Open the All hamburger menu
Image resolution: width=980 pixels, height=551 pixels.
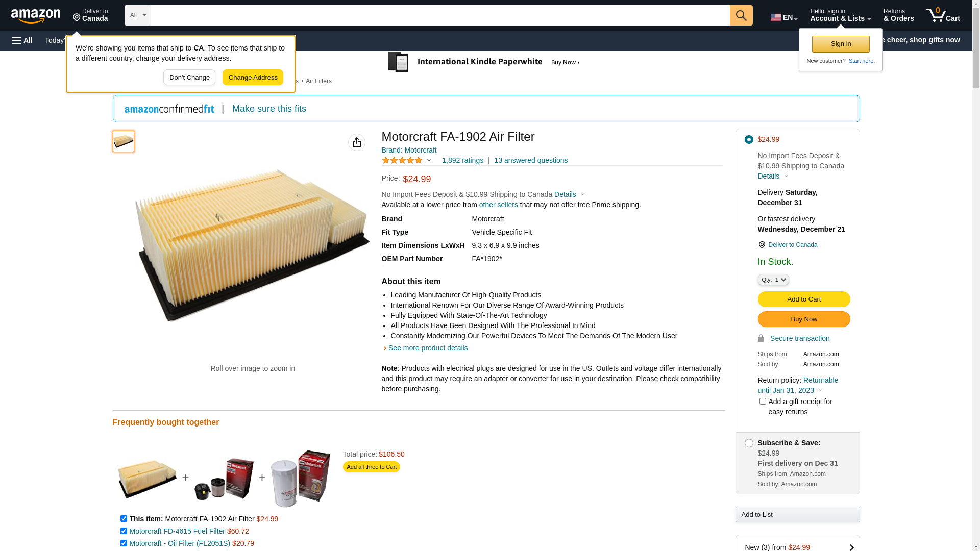coord(22,40)
